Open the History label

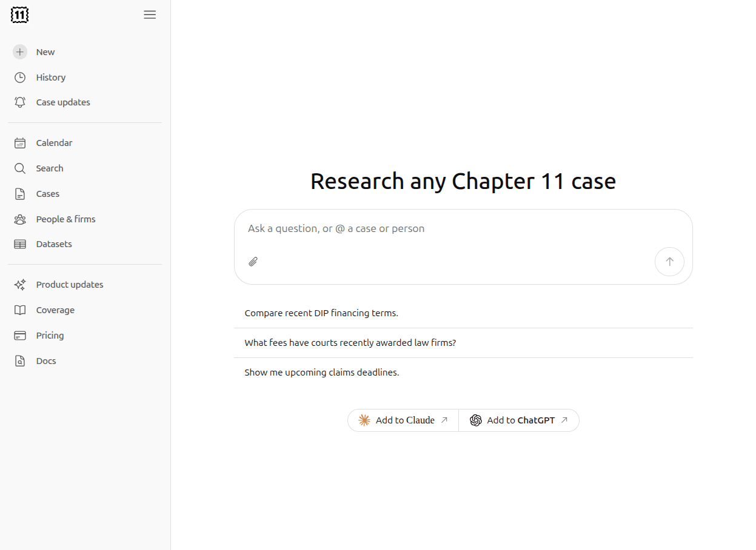pos(51,78)
